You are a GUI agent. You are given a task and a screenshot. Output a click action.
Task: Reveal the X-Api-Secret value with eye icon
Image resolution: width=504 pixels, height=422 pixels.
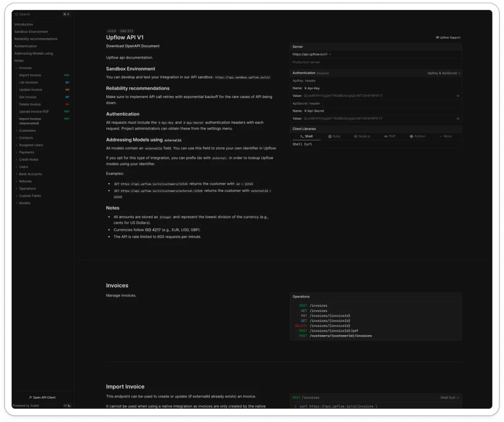point(458,119)
